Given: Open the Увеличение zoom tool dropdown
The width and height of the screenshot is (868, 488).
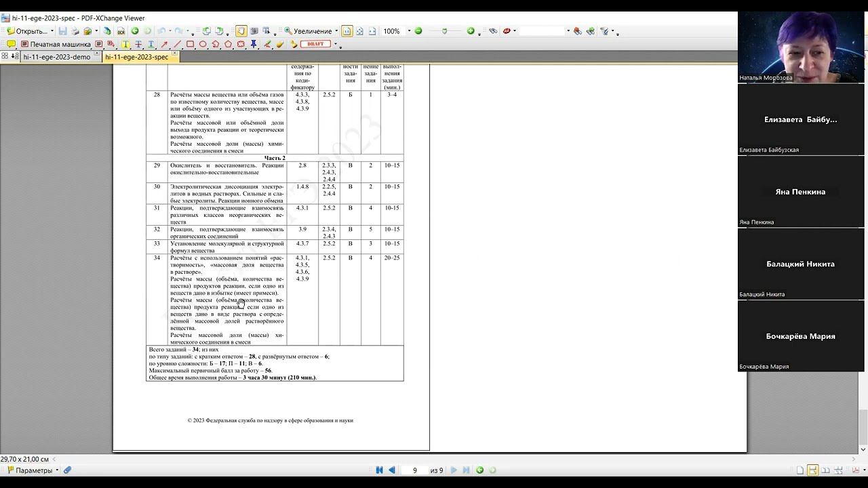Looking at the screenshot, I should pos(336,31).
